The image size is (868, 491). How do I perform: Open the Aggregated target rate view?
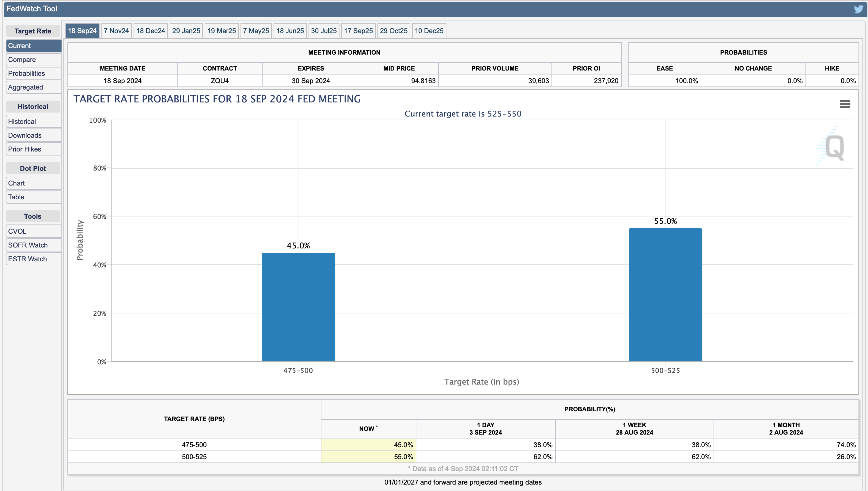pyautogui.click(x=33, y=87)
